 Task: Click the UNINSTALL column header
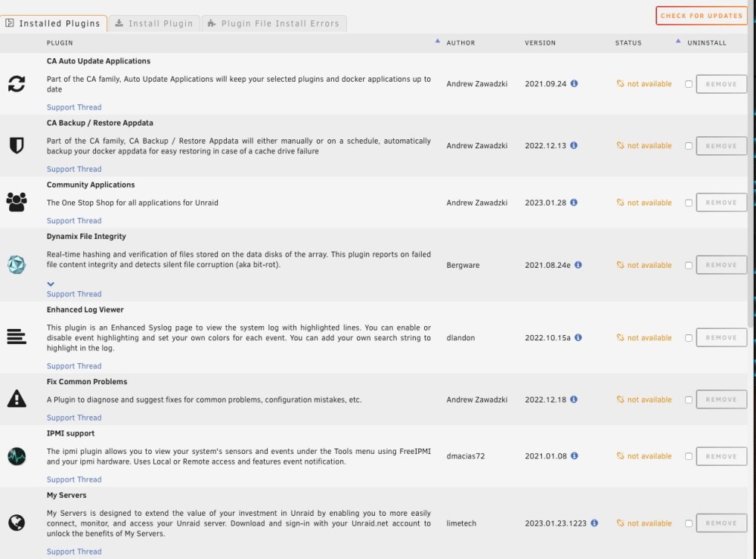tap(706, 43)
